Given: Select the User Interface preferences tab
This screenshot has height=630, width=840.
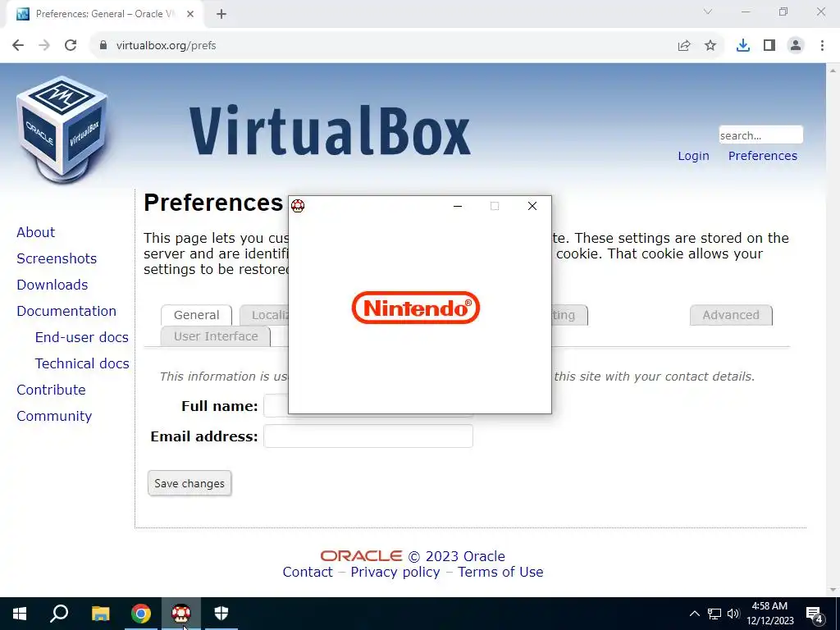Looking at the screenshot, I should click(x=216, y=336).
